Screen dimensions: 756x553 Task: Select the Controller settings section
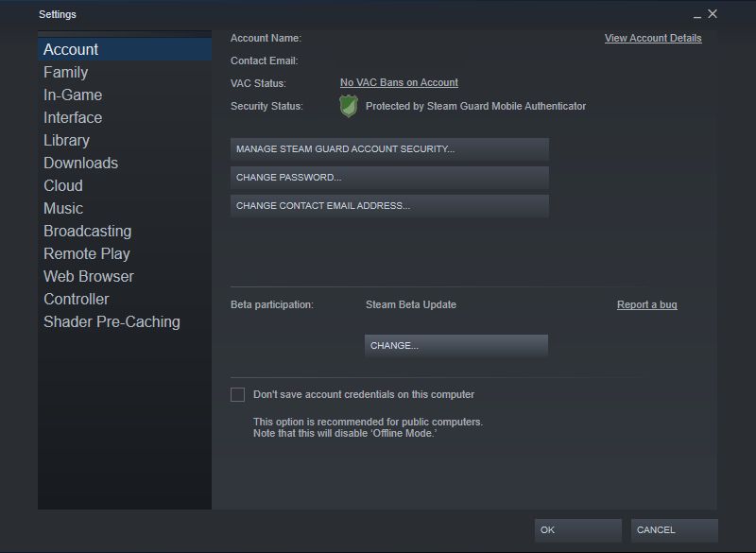(x=77, y=299)
